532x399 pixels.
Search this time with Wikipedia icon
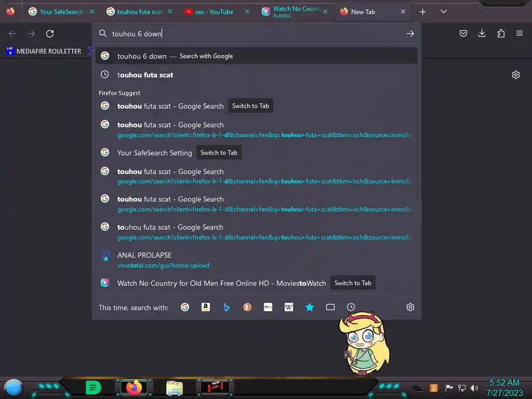289,307
